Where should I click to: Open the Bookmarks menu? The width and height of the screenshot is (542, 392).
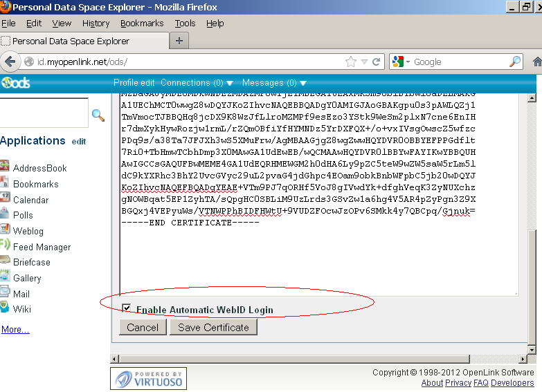[142, 24]
